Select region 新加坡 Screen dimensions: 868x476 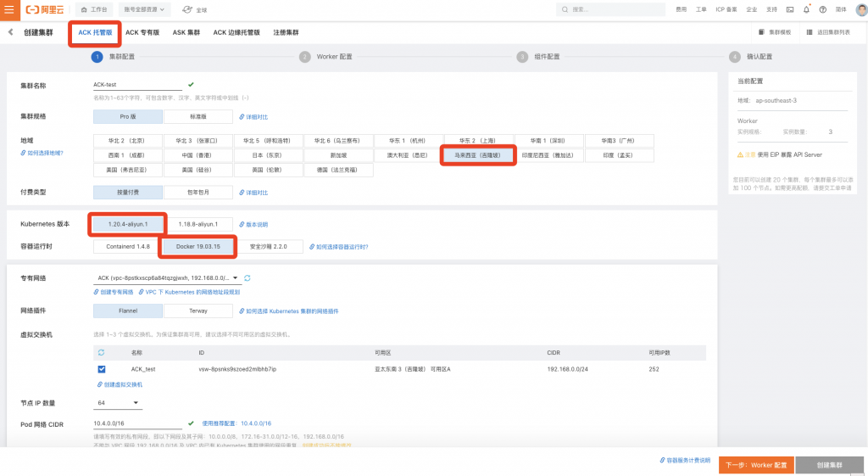point(339,155)
